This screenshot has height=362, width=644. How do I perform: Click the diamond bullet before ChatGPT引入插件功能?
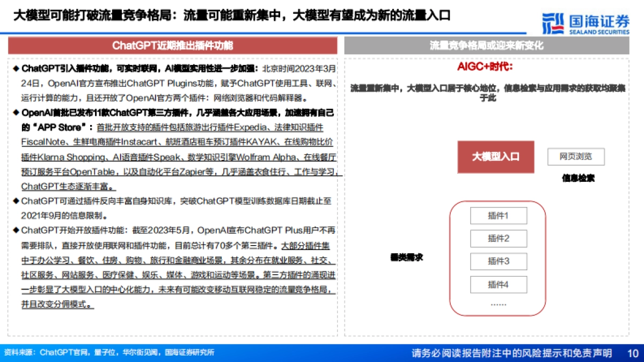(17, 67)
